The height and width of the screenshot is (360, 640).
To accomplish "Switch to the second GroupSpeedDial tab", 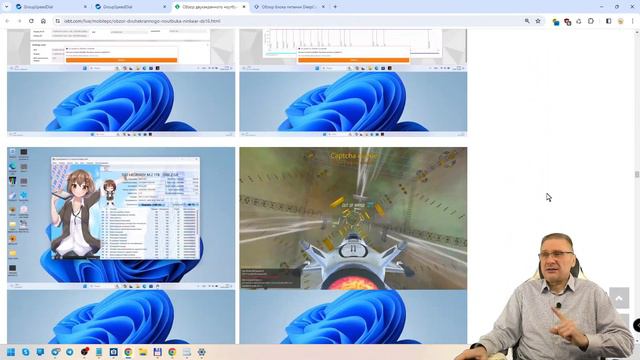I will click(x=131, y=7).
